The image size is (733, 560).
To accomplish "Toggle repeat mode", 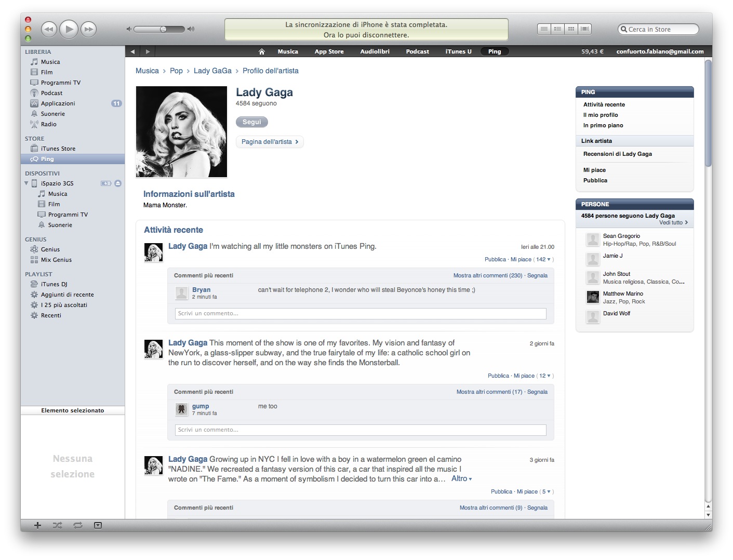I will click(78, 525).
